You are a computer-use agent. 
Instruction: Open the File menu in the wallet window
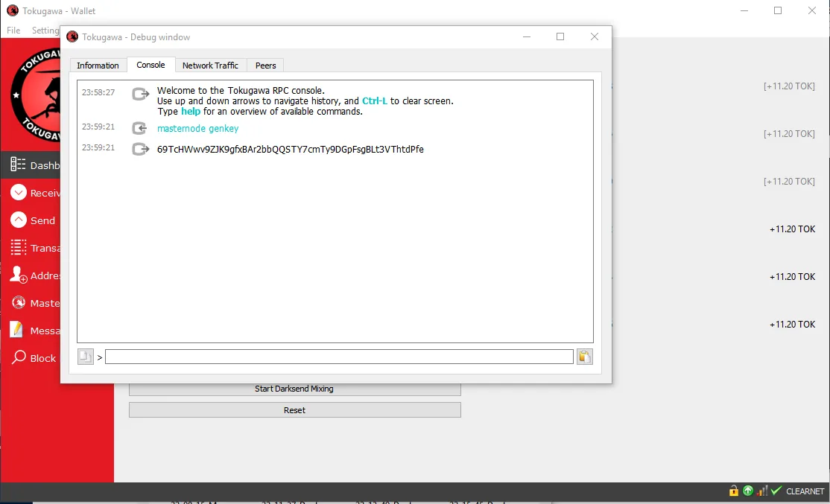[13, 30]
